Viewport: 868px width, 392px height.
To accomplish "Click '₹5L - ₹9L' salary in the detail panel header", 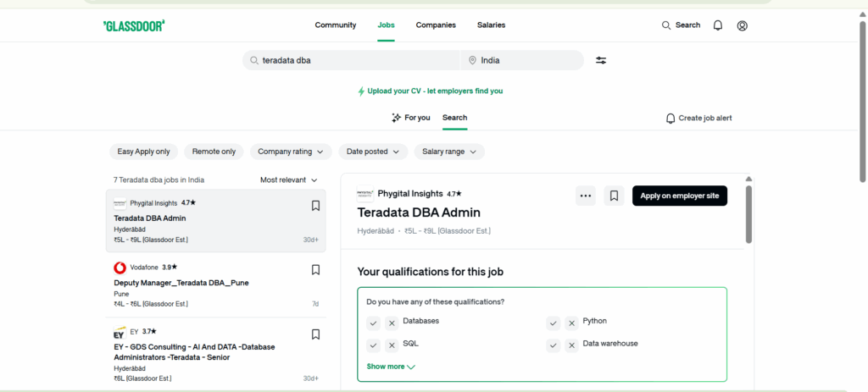I will coord(420,231).
